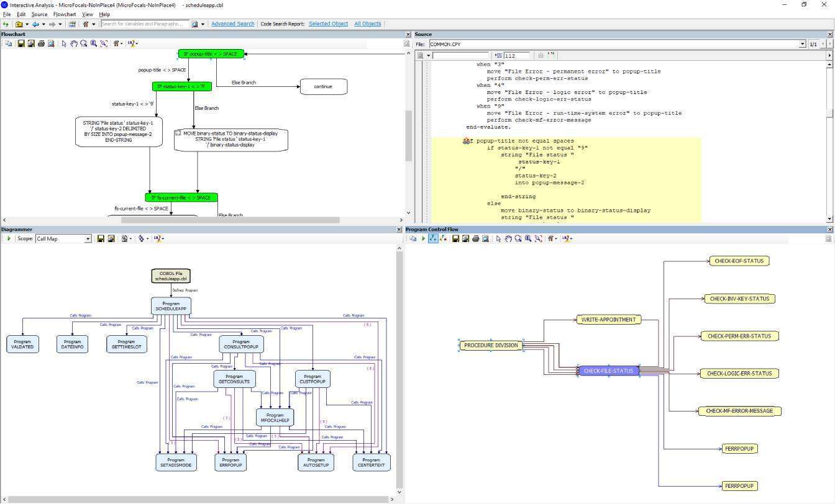
Task: Click the print icon in Program Control Flow toolbar
Action: pyautogui.click(x=475, y=238)
